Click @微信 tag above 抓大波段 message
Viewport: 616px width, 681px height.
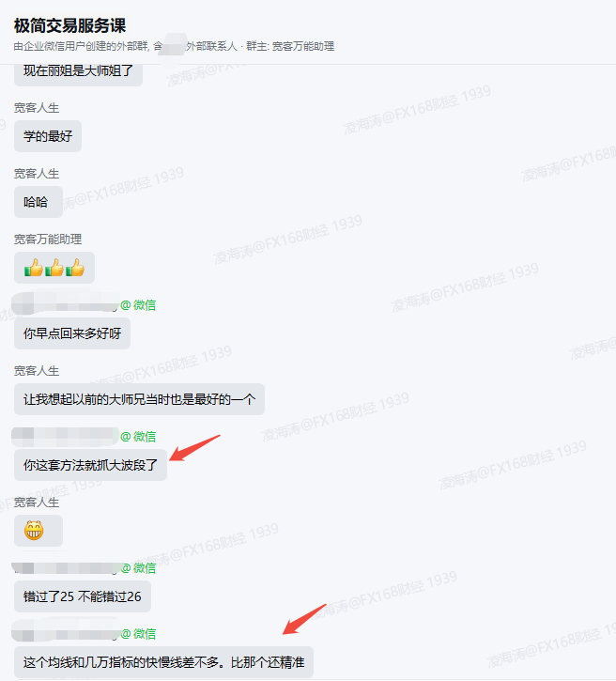[138, 436]
